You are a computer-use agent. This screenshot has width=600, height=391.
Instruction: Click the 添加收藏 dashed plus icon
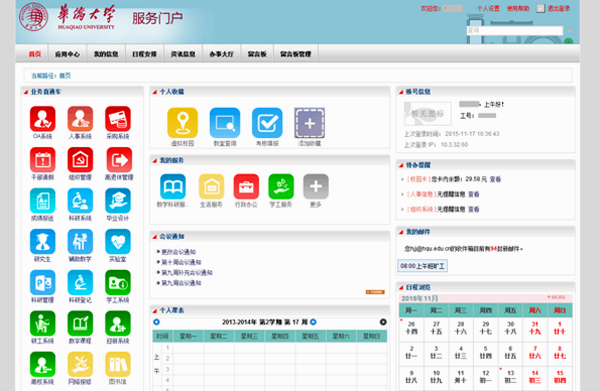coord(310,123)
